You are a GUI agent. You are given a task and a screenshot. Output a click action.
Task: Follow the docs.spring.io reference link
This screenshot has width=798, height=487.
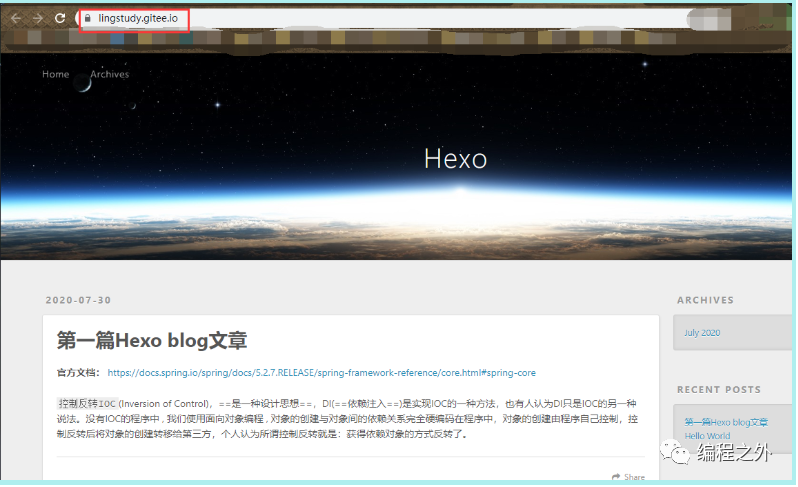tap(322, 373)
